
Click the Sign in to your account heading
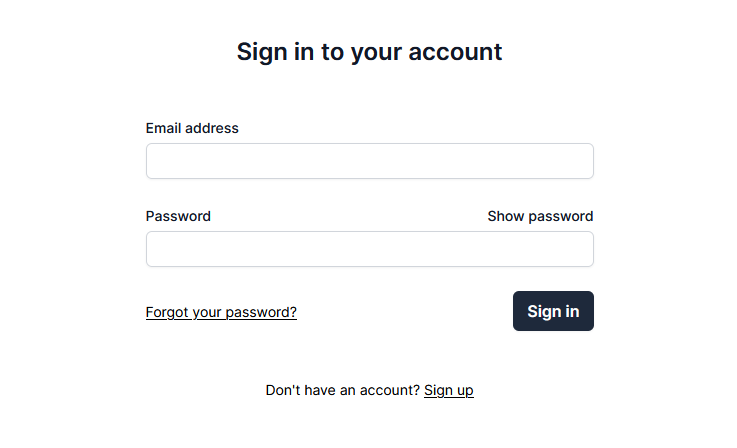pos(369,52)
